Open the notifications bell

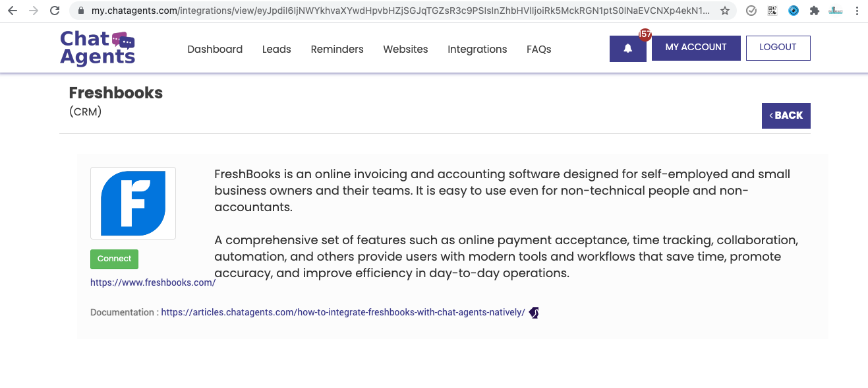[628, 49]
